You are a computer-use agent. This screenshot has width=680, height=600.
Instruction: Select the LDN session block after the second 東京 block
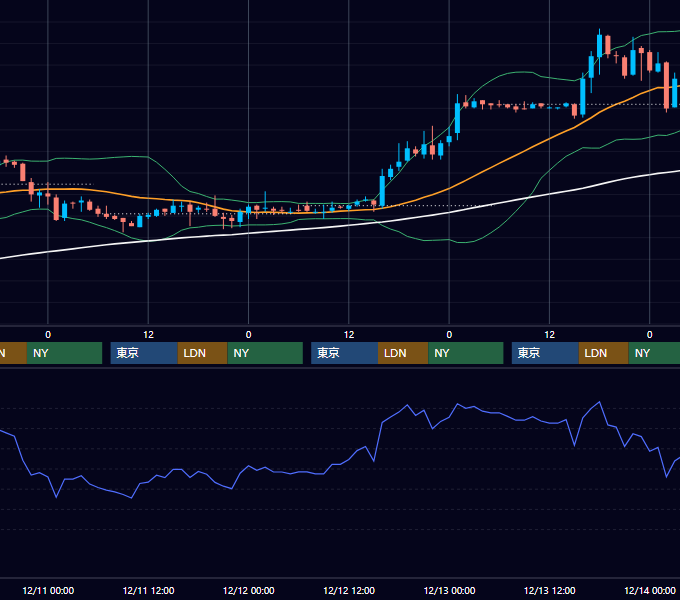pos(403,353)
